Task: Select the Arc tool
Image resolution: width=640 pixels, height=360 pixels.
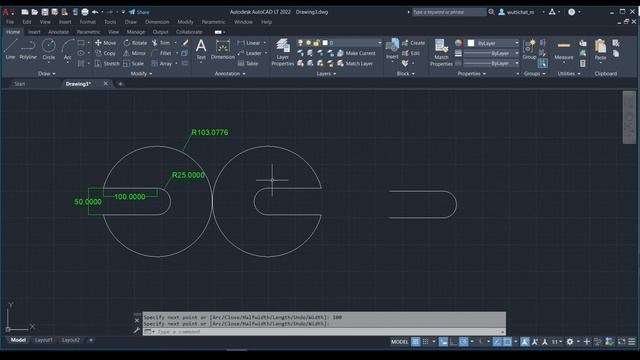Action: [67, 49]
